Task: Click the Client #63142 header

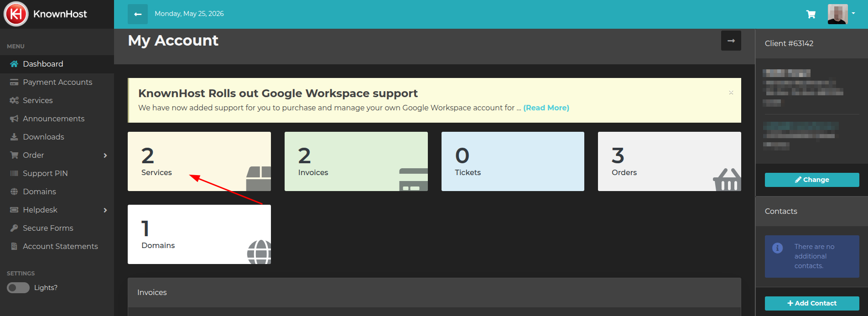Action: 789,43
